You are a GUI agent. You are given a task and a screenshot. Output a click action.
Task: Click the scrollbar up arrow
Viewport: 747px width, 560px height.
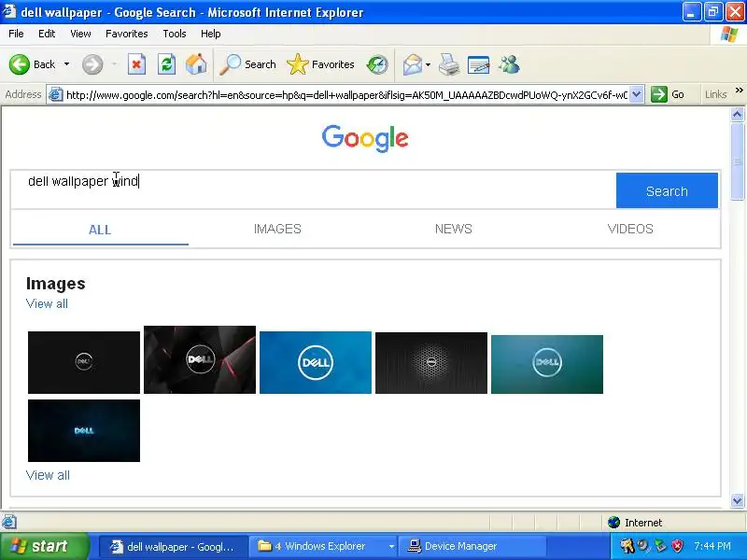[x=737, y=114]
